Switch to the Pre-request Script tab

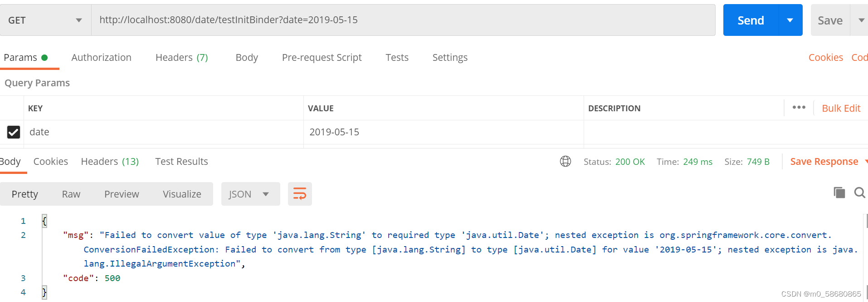(322, 58)
